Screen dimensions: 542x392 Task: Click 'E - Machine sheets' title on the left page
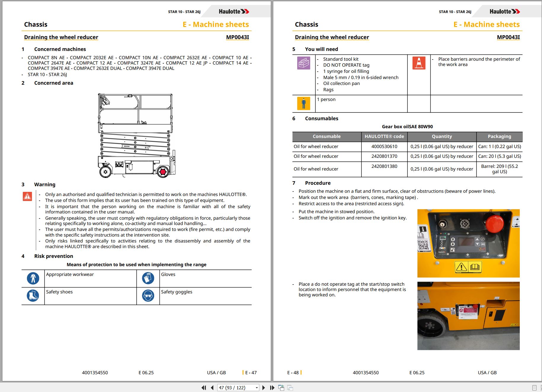point(216,24)
